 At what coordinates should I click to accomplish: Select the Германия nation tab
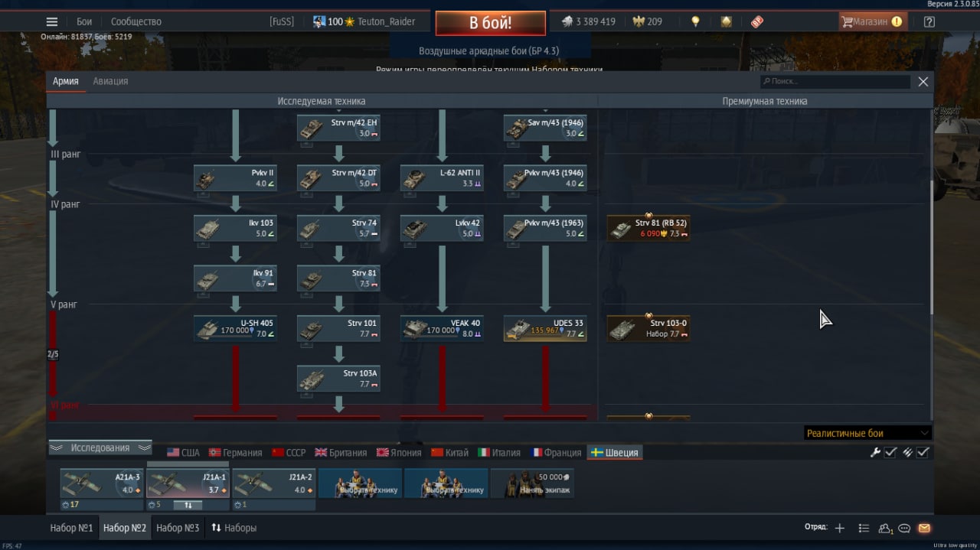[x=236, y=452]
